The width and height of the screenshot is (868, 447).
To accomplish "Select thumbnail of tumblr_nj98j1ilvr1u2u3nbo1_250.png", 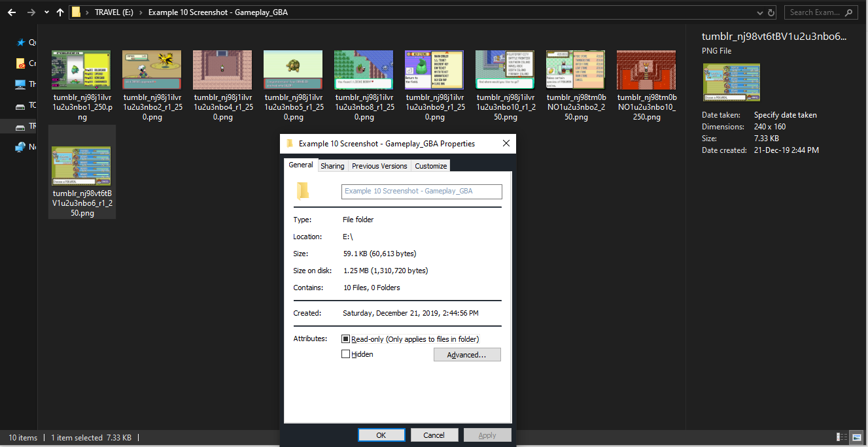I will click(81, 70).
